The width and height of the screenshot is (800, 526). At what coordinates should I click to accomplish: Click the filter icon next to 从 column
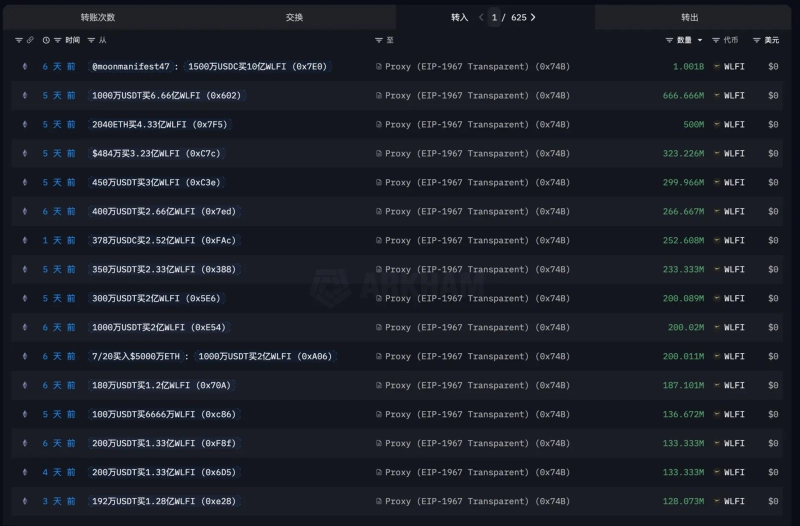tap(92, 40)
